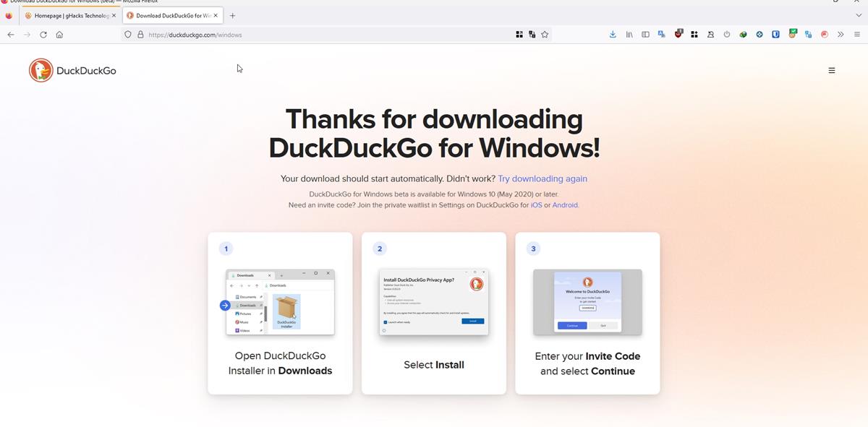Toggle the reader sidebar view icon
868x427 pixels.
644,34
